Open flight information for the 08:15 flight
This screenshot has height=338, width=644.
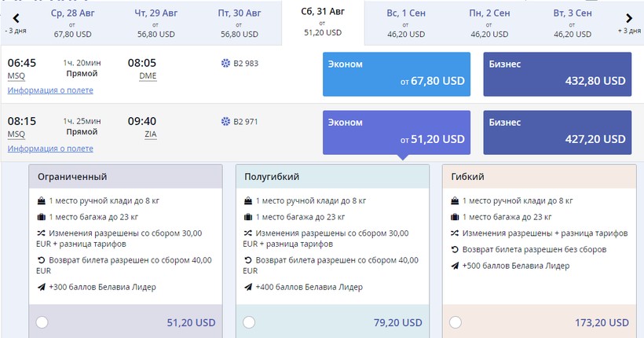pyautogui.click(x=50, y=149)
